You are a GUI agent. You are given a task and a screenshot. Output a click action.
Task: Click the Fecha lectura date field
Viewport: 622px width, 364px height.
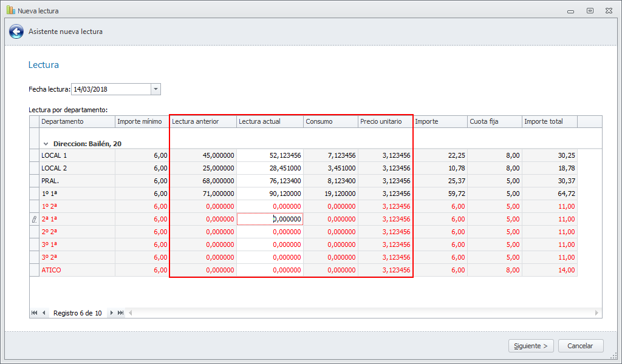click(111, 89)
